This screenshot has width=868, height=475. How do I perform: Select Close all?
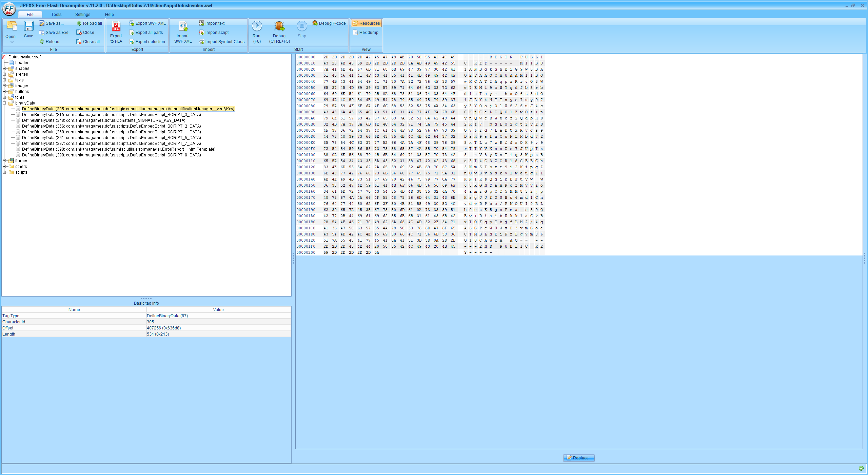click(x=88, y=42)
